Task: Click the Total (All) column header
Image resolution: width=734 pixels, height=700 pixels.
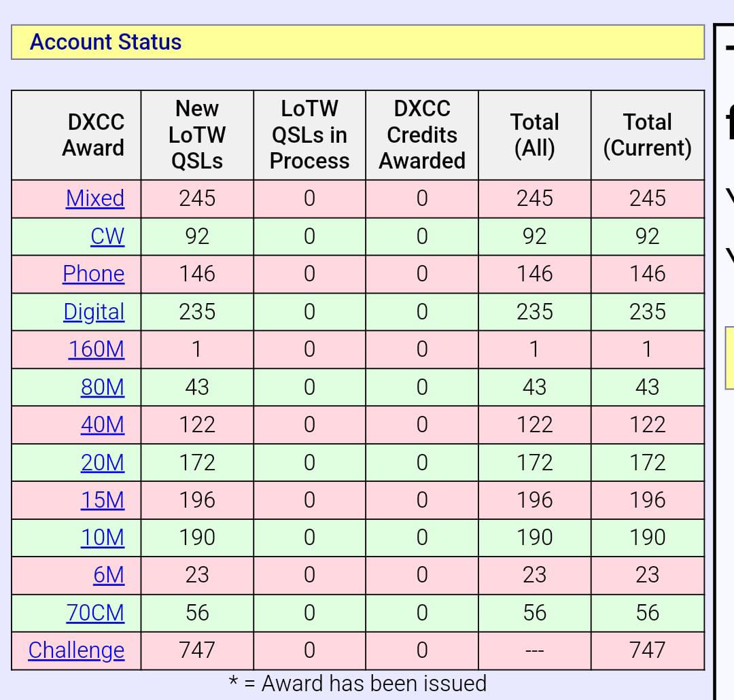Action: point(535,135)
